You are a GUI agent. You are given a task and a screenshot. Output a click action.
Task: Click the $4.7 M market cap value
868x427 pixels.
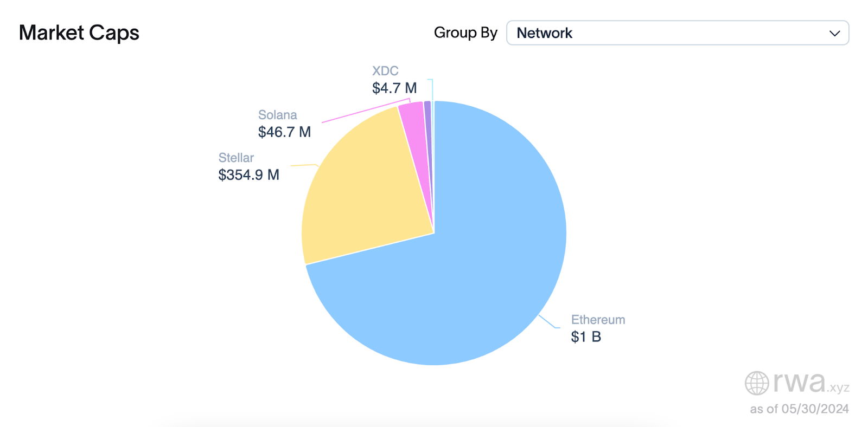tap(394, 88)
